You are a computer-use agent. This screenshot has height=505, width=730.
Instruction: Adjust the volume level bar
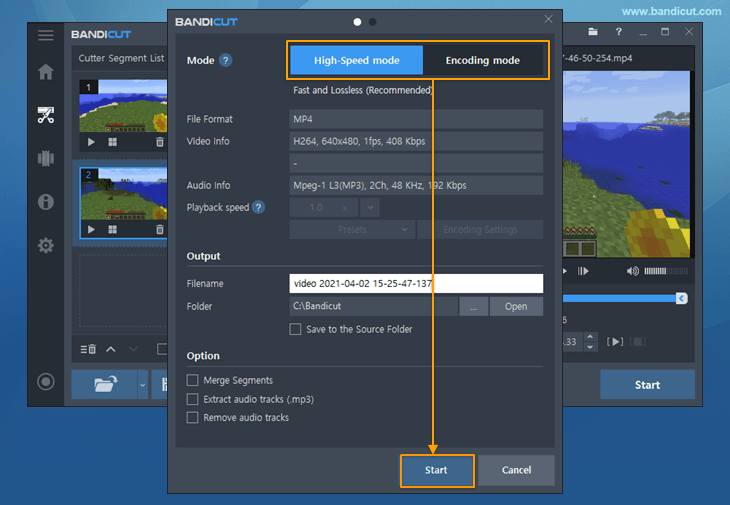(x=666, y=271)
